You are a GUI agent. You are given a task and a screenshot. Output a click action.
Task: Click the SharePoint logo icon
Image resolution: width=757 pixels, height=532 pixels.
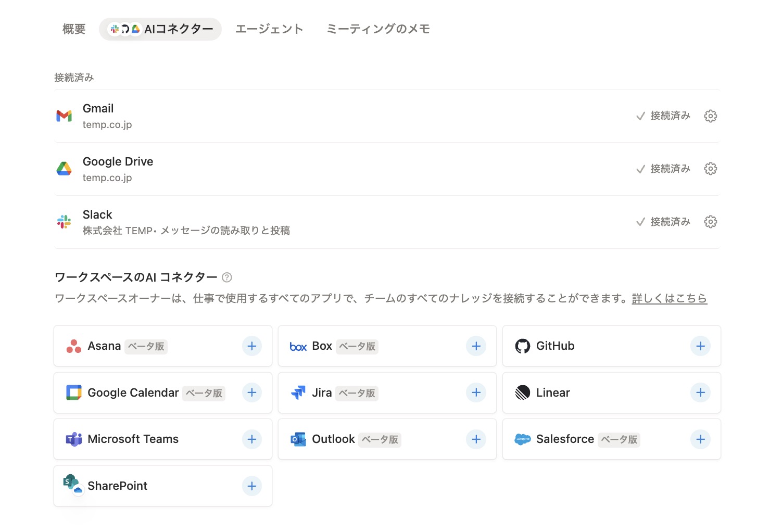tap(73, 485)
